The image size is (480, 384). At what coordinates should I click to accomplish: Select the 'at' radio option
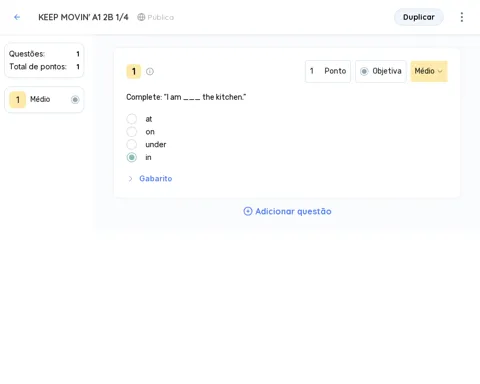pos(132,119)
